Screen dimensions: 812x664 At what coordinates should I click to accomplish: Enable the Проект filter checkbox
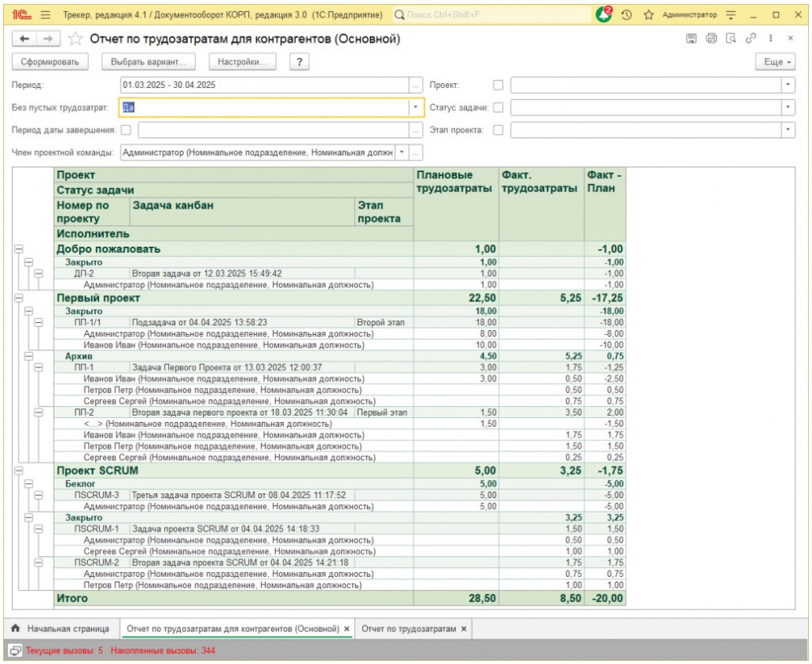498,85
